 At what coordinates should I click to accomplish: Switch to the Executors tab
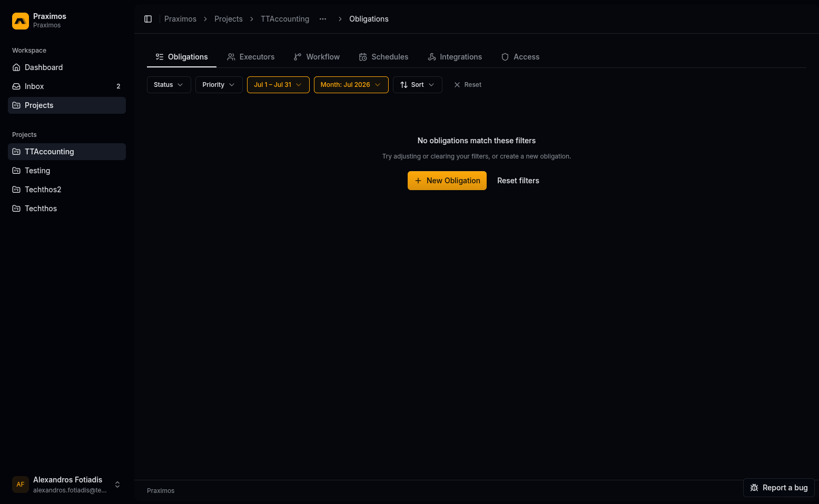tap(251, 57)
